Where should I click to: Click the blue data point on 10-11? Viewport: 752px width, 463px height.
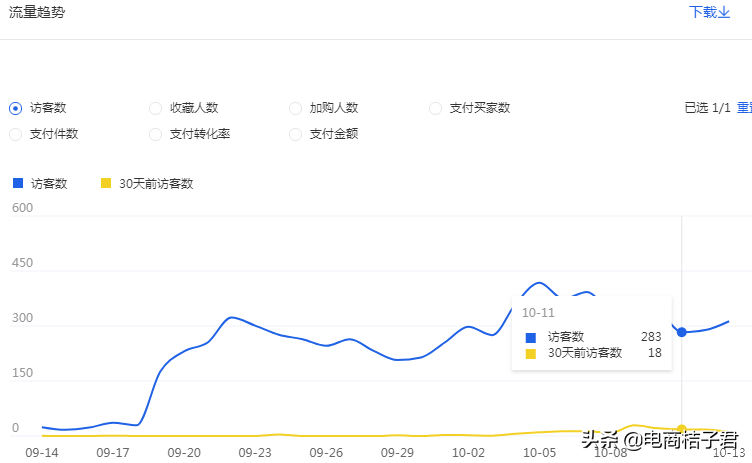point(682,332)
